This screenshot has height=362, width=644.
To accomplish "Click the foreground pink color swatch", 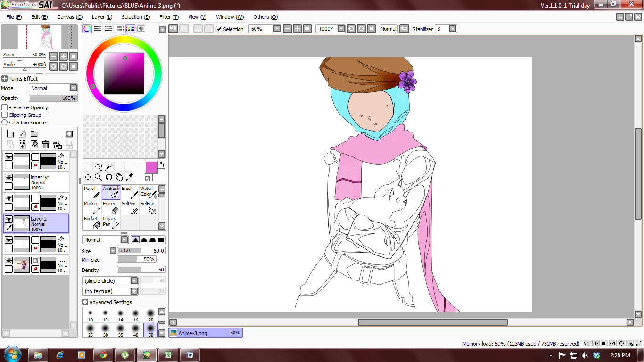I will pos(151,167).
